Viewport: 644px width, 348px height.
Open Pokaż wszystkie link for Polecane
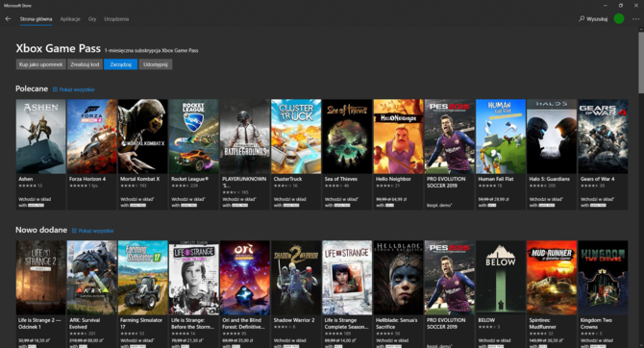[x=77, y=89]
